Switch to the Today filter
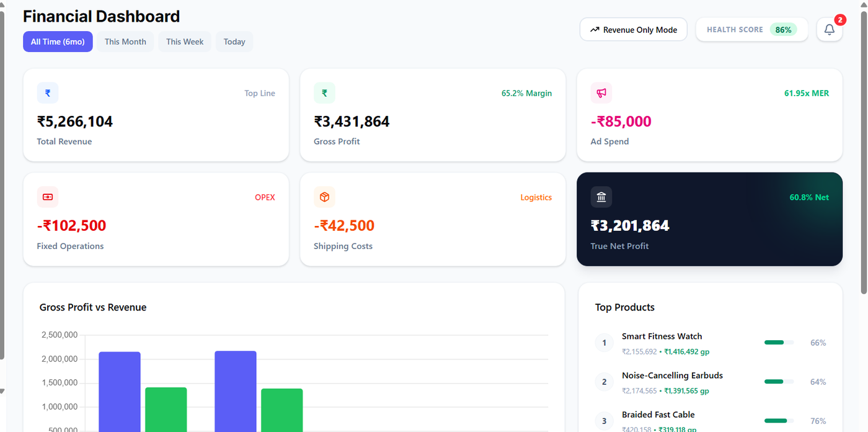The height and width of the screenshot is (432, 868). click(234, 42)
